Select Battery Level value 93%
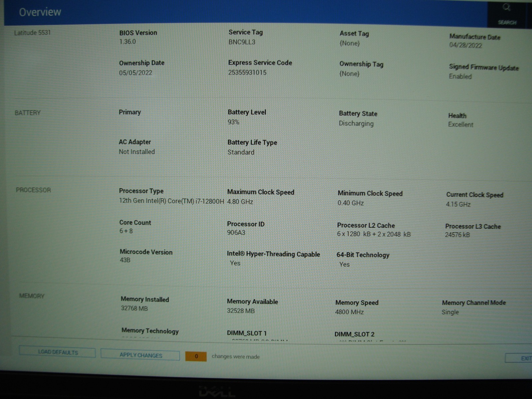This screenshot has height=399, width=532. 233,122
